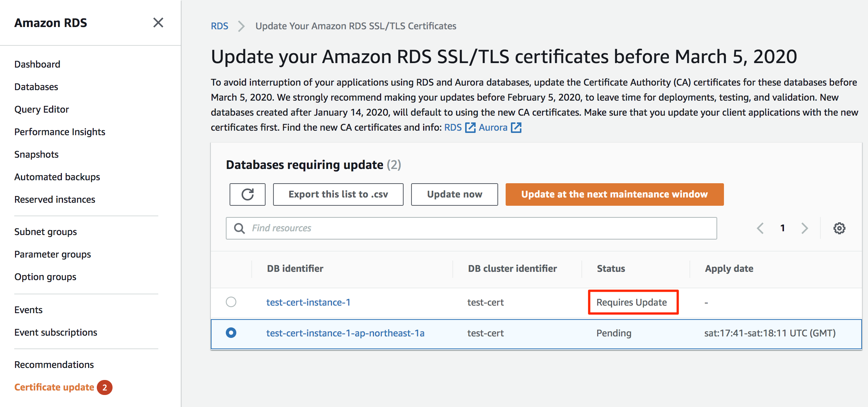The width and height of the screenshot is (868, 407).
Task: Open the test-cert-instance-1 database details
Action: (308, 302)
